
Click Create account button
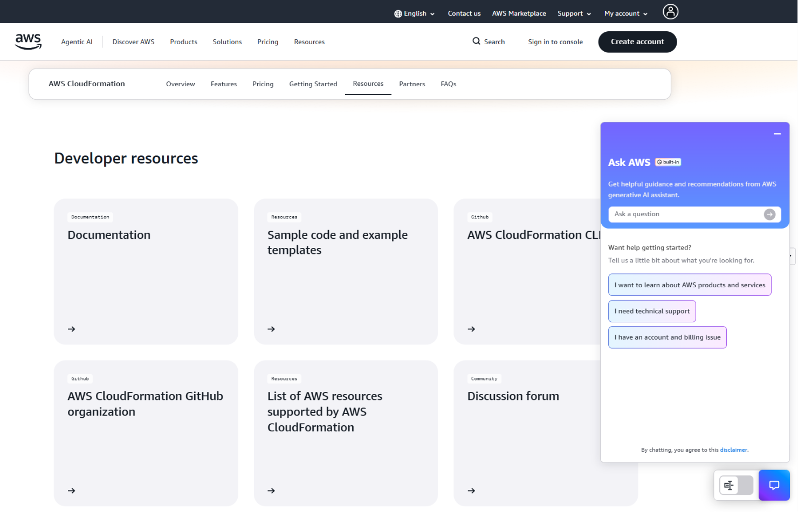tap(637, 42)
